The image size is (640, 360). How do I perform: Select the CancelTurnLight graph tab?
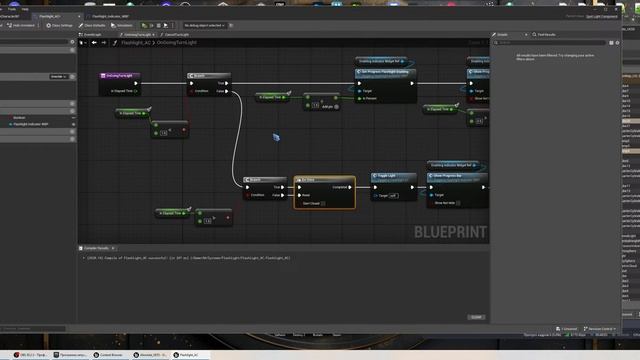(175, 35)
